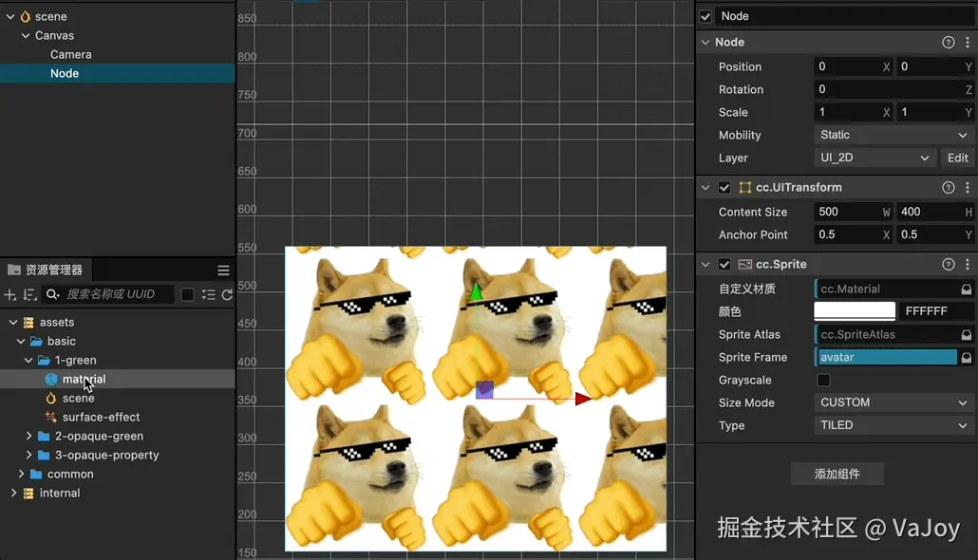Collapse all assets tree icon
The image size is (978, 560).
pos(208,294)
